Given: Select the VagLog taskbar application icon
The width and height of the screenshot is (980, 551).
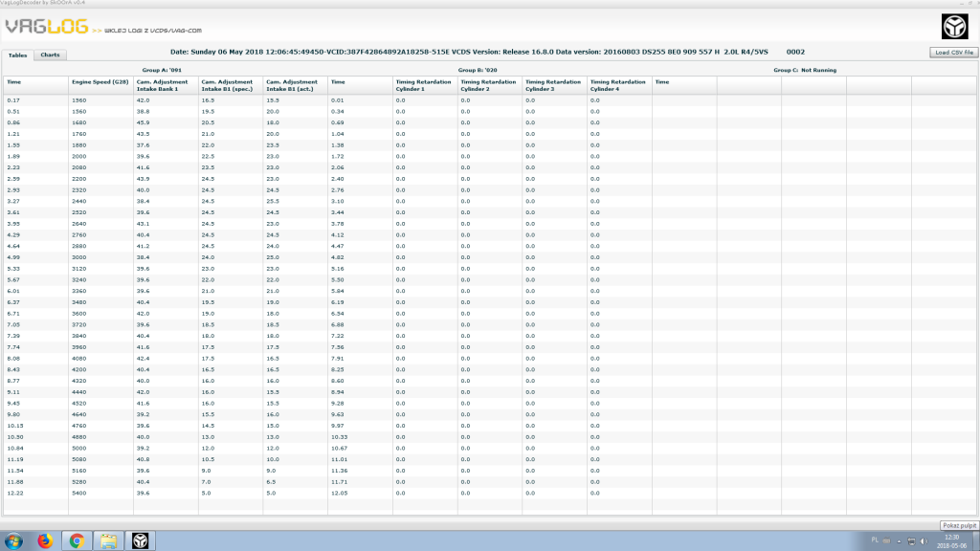Looking at the screenshot, I should pyautogui.click(x=140, y=541).
